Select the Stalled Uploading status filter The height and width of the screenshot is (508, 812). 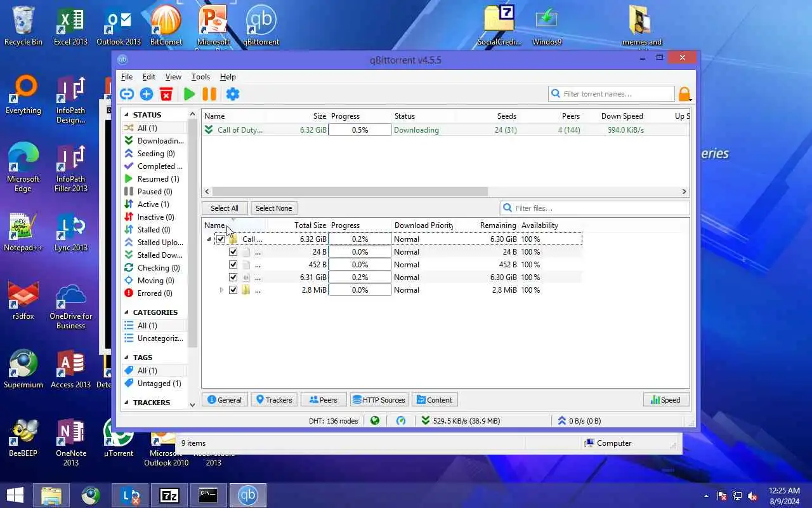(x=155, y=243)
